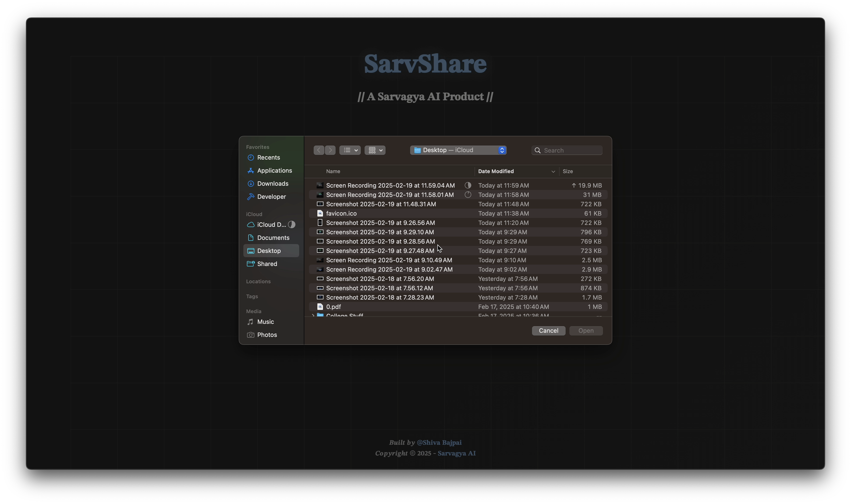The image size is (851, 504).
Task: Open Desktop — iCloud location popup
Action: 458,150
